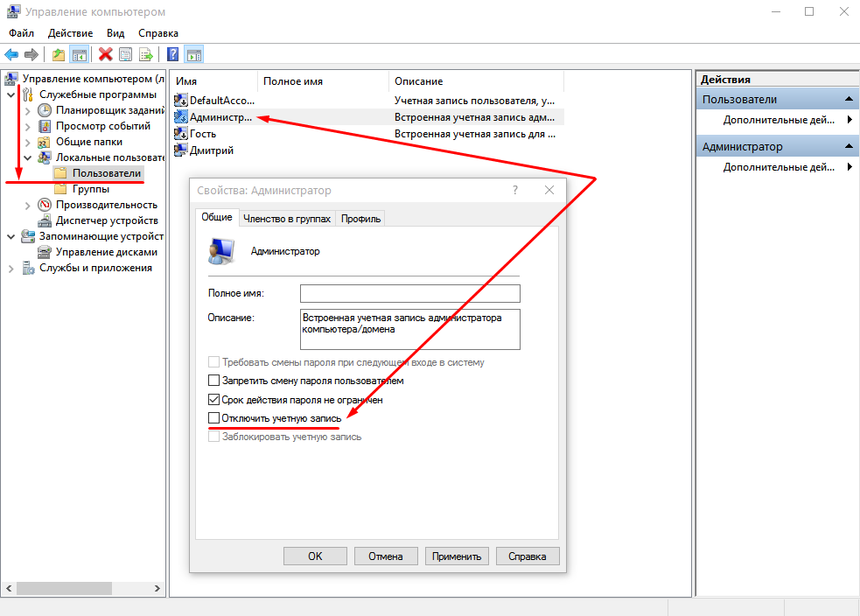The image size is (860, 616).
Task: Expand the Планировщик заданий tree node
Action: [x=27, y=111]
